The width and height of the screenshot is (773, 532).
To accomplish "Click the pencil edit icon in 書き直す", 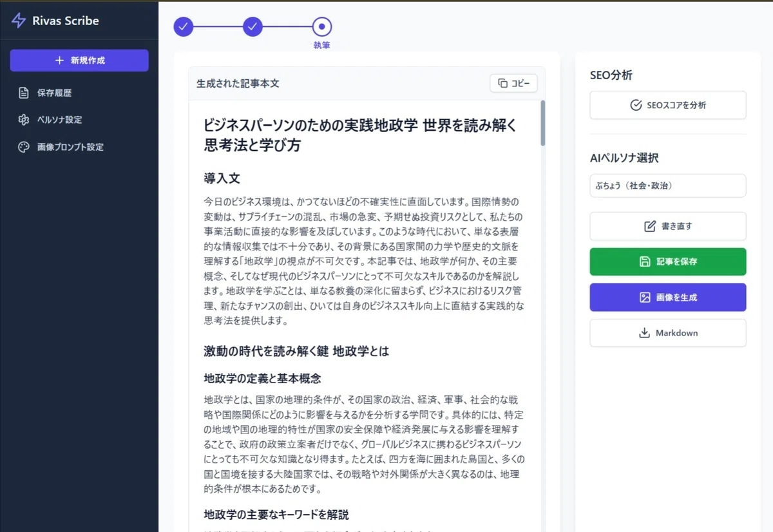I will coord(650,226).
